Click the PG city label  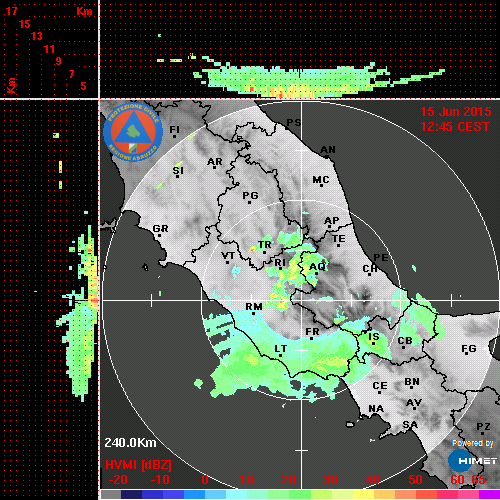(x=250, y=195)
